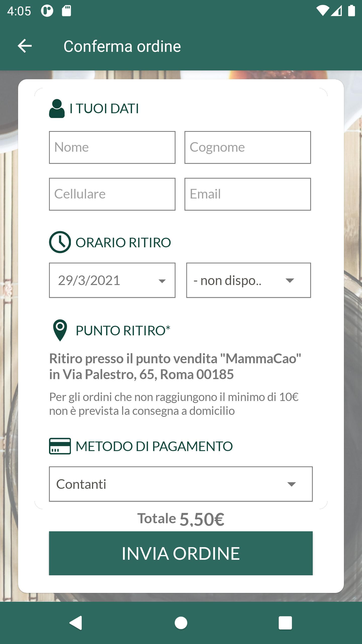Tap the battery status icon
Image resolution: width=362 pixels, height=644 pixels.
(x=351, y=11)
